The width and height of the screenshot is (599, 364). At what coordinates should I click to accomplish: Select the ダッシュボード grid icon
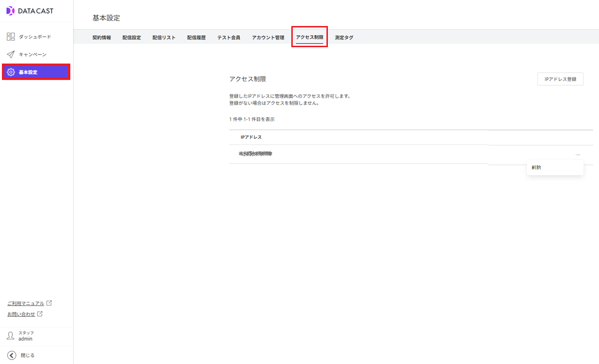tap(11, 36)
